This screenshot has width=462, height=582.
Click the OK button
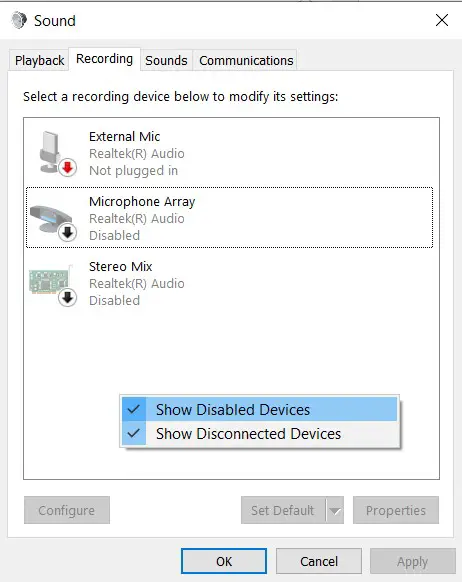tap(224, 561)
